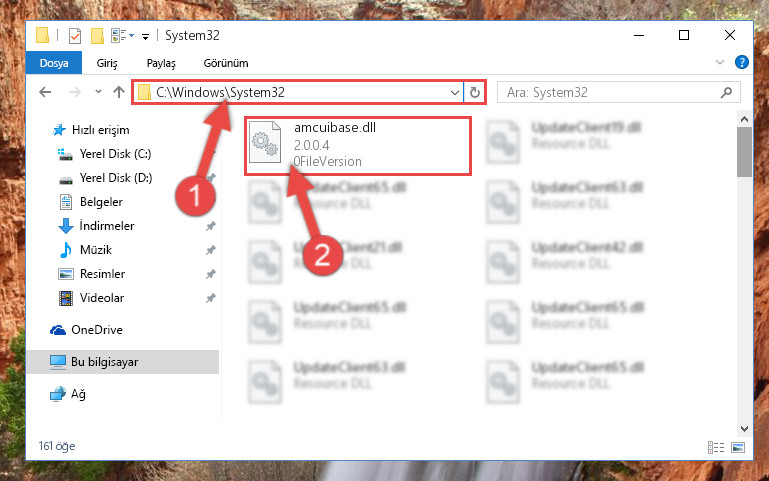
Task: Refresh the System32 folder view
Action: tap(474, 92)
